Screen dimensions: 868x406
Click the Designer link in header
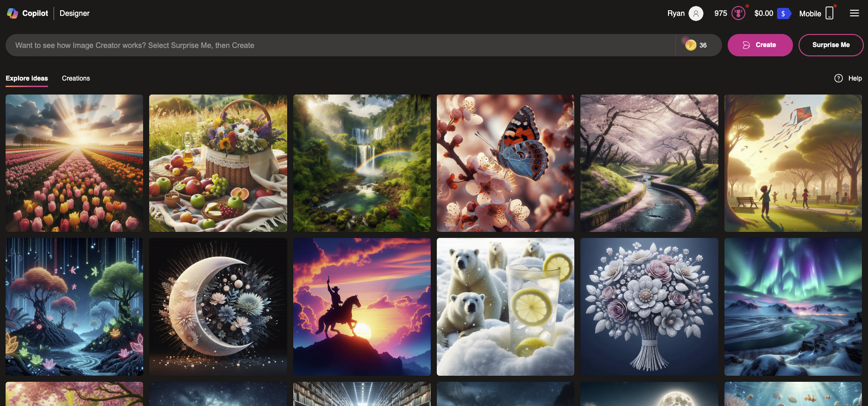tap(75, 14)
